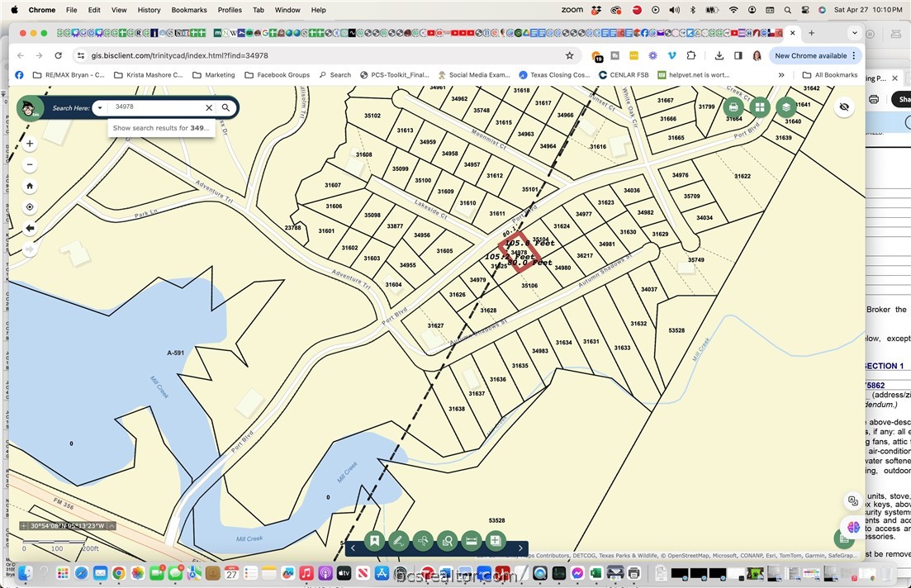This screenshot has width=911, height=588.
Task: Open the basemap gallery grid icon
Action: [x=759, y=107]
